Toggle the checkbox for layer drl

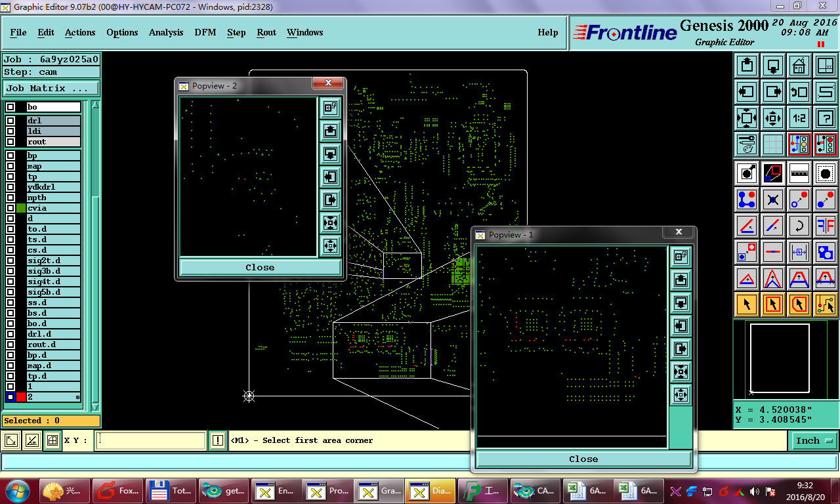[10, 121]
